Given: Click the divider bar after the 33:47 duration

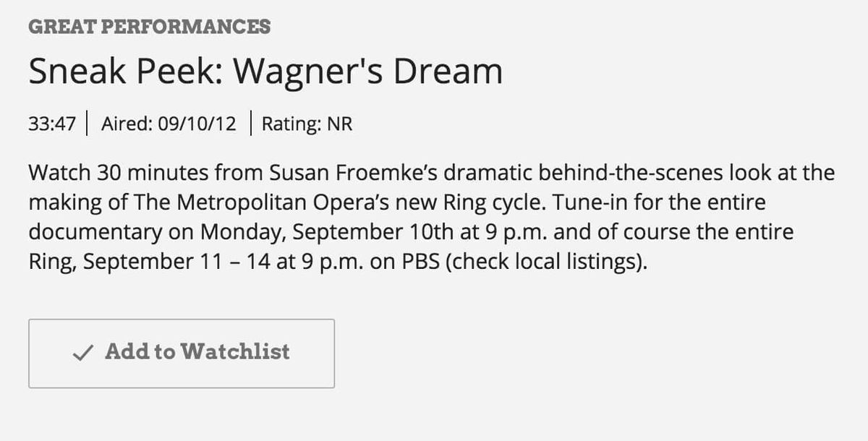Looking at the screenshot, I should pos(88,123).
